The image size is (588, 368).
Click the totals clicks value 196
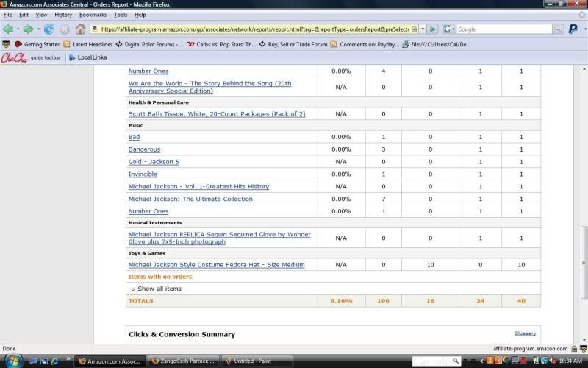pyautogui.click(x=383, y=301)
